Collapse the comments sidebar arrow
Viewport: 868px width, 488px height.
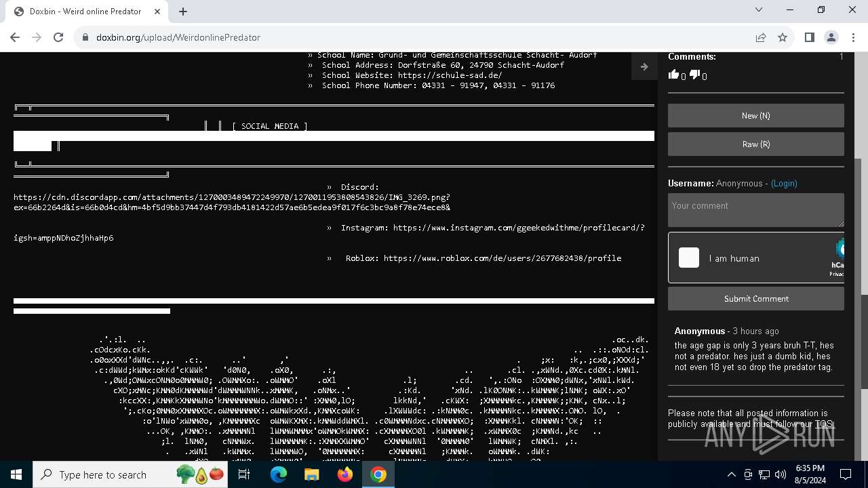click(x=644, y=66)
